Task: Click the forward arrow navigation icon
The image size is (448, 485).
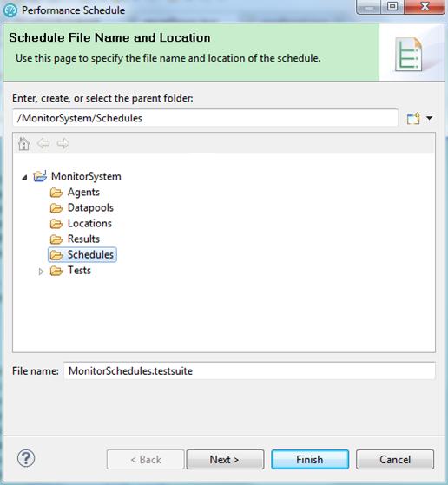Action: point(63,143)
